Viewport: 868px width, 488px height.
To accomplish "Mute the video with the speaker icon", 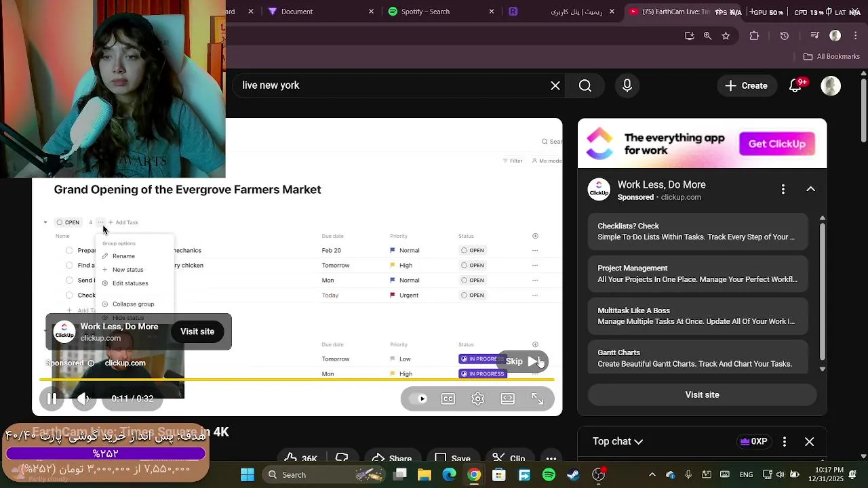I will click(83, 399).
